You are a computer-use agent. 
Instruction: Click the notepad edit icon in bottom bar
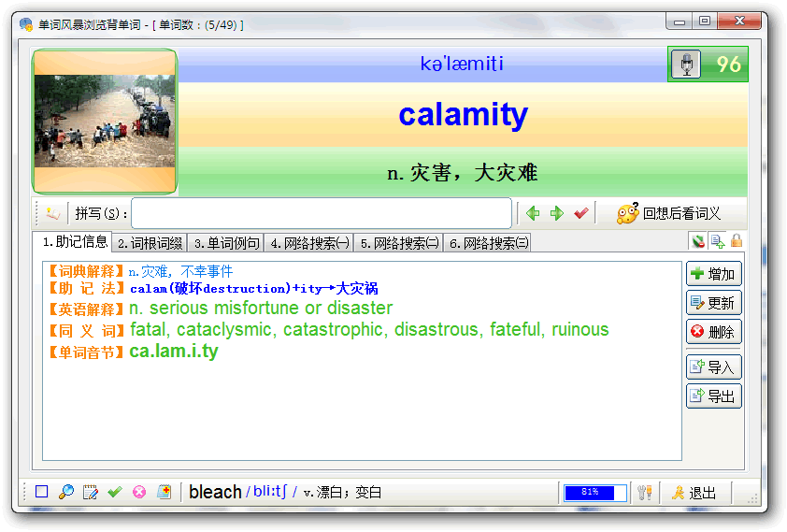[91, 492]
